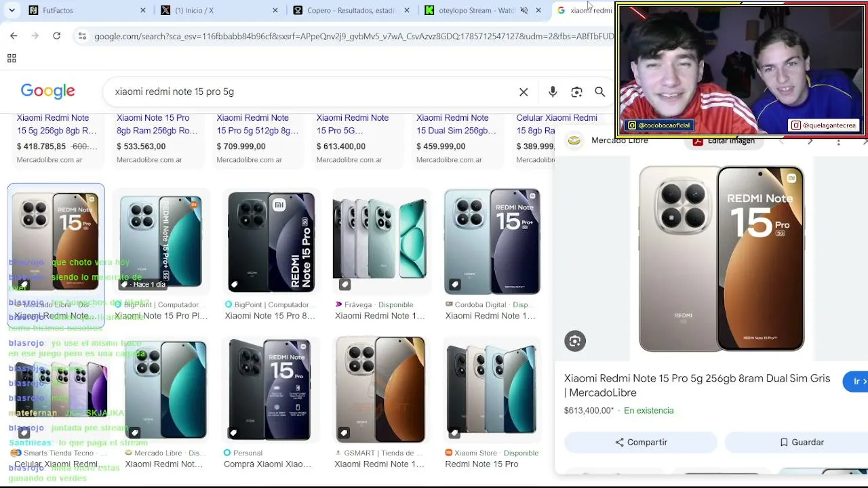Click 'Redmi Note 15 Pro' Xiaomi Store caption
This screenshot has width=868, height=488.
481,464
